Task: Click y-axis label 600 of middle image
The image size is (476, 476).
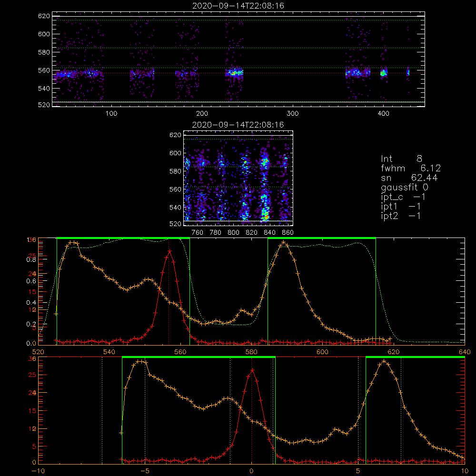Action: (176, 153)
